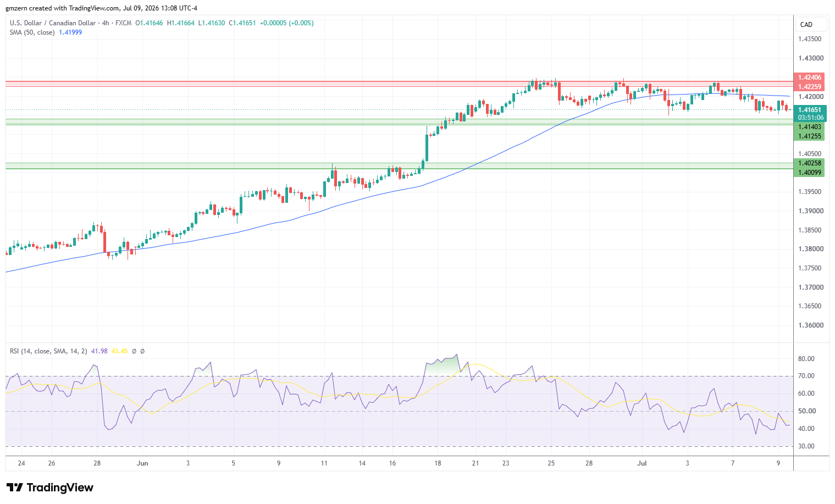Click the 25 date label on the time axis
Screen dimensions: 835x504
pos(551,463)
